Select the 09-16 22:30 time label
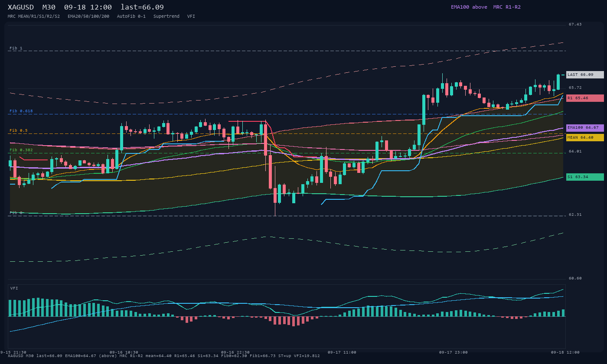Image resolution: width=607 pixels, height=364 pixels. (x=235, y=352)
